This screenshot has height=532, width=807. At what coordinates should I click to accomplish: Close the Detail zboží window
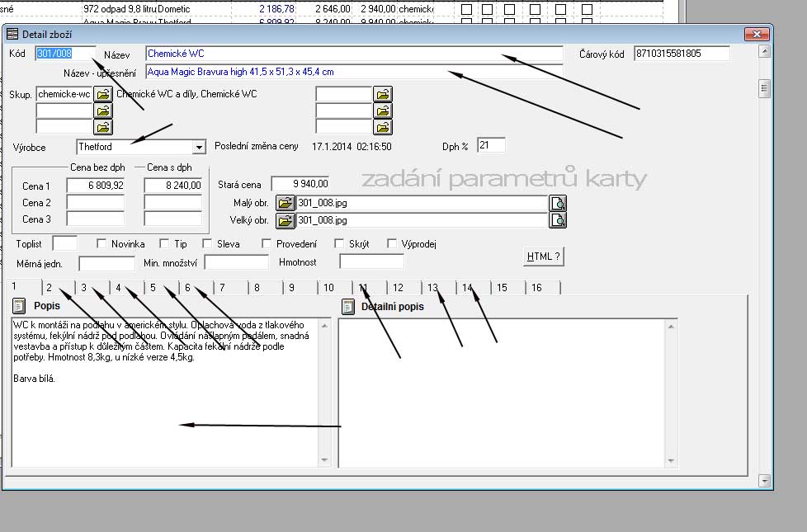point(756,33)
